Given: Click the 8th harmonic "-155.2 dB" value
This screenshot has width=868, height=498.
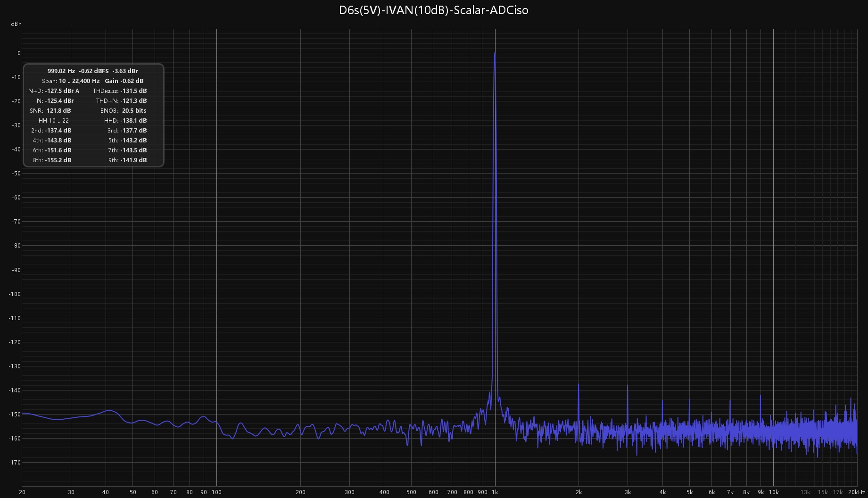Looking at the screenshot, I should point(58,160).
